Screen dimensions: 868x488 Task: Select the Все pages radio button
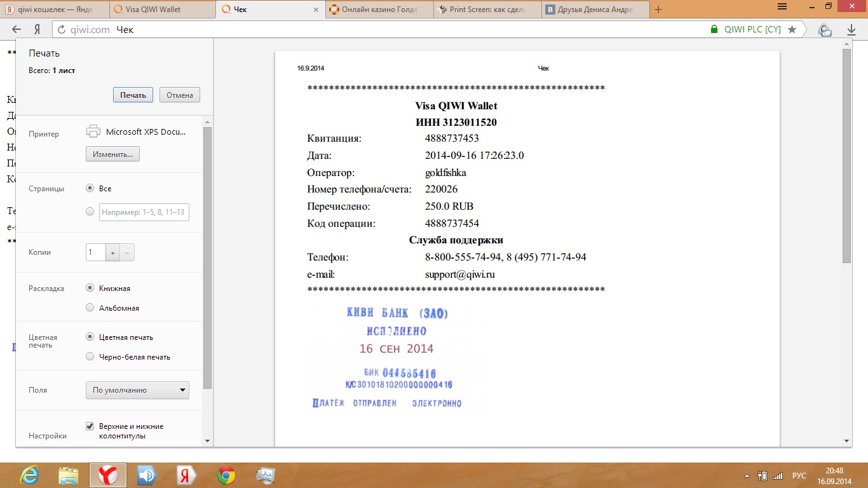tap(90, 188)
